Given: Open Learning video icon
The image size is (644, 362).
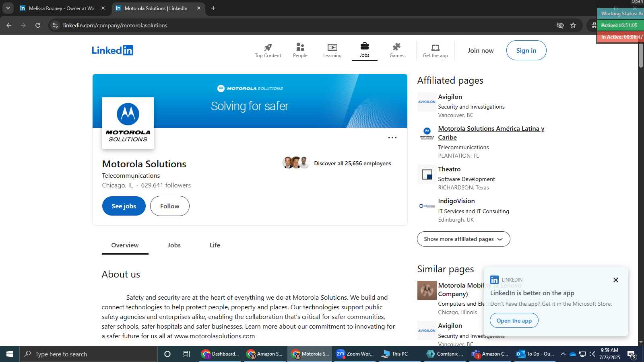Looking at the screenshot, I should [x=332, y=50].
